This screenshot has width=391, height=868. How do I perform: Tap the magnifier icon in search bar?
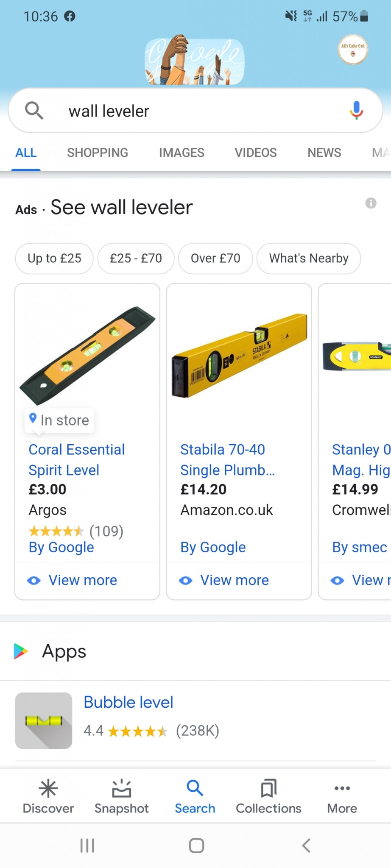(x=34, y=111)
